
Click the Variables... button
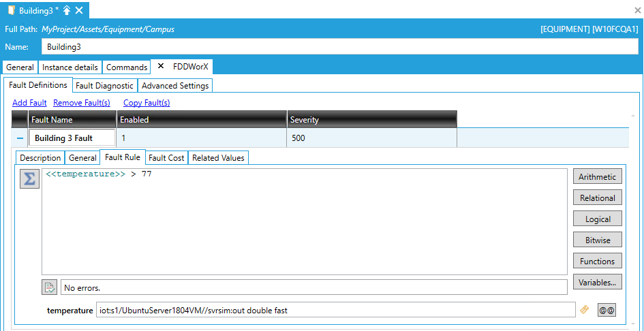click(x=597, y=283)
